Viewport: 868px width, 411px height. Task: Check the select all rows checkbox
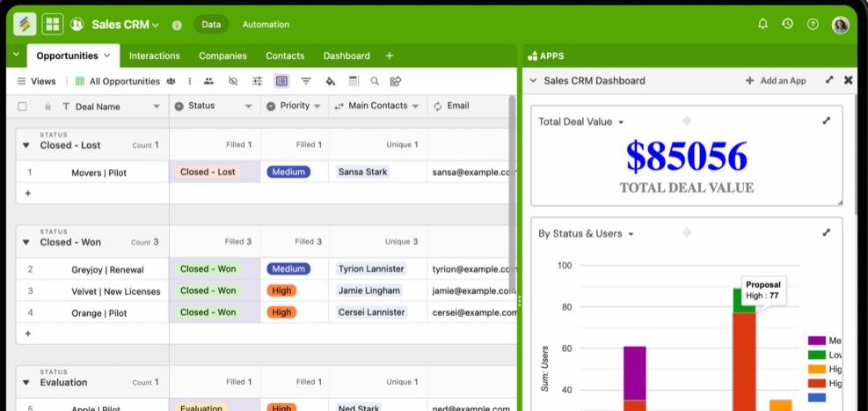point(22,106)
